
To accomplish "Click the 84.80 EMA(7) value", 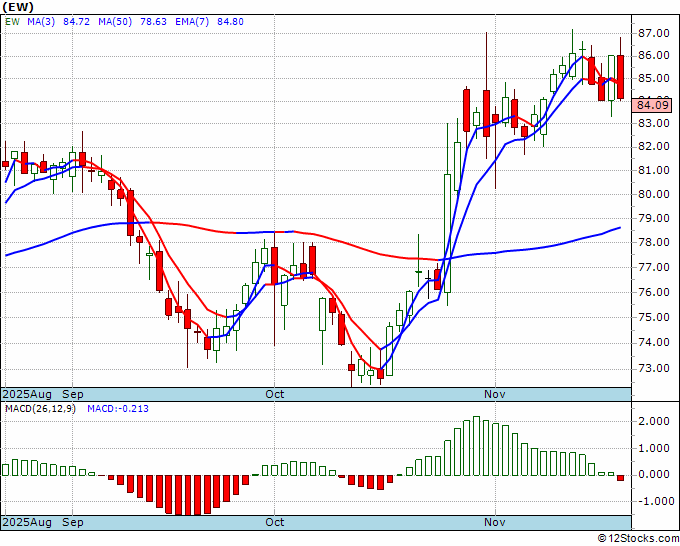I will coord(230,22).
